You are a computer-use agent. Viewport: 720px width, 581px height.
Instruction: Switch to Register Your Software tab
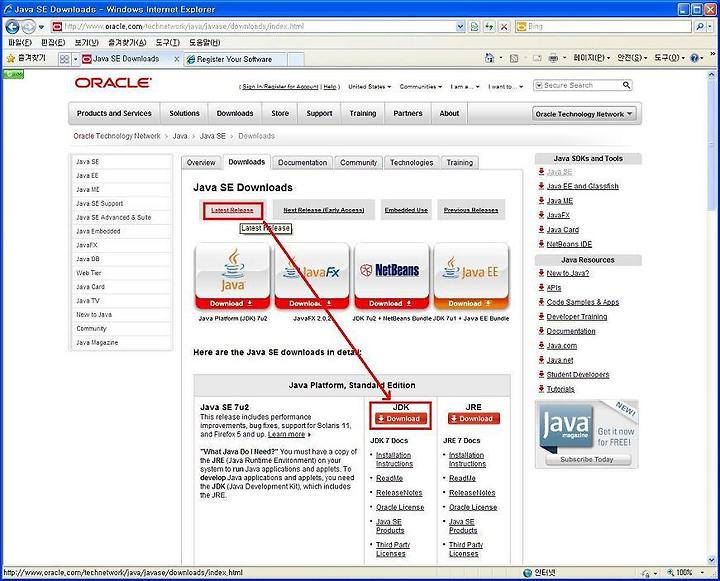tap(235, 59)
